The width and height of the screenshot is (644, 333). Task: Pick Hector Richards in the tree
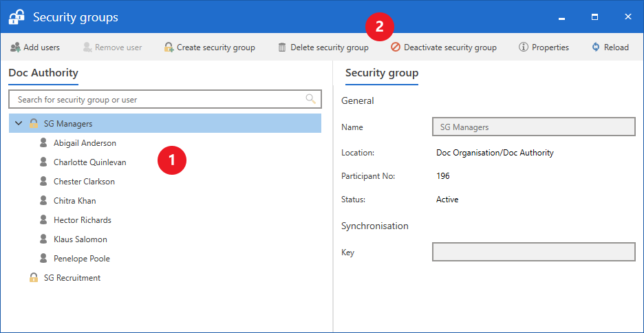click(82, 220)
